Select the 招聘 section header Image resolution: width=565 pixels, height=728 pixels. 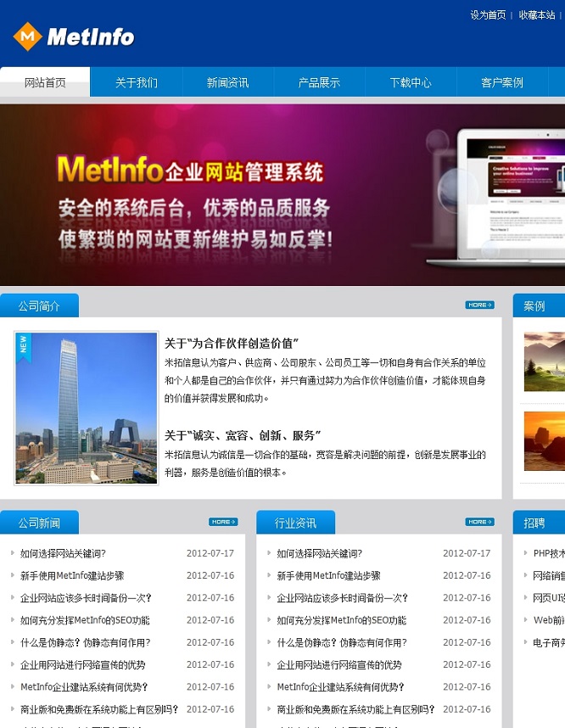(539, 523)
